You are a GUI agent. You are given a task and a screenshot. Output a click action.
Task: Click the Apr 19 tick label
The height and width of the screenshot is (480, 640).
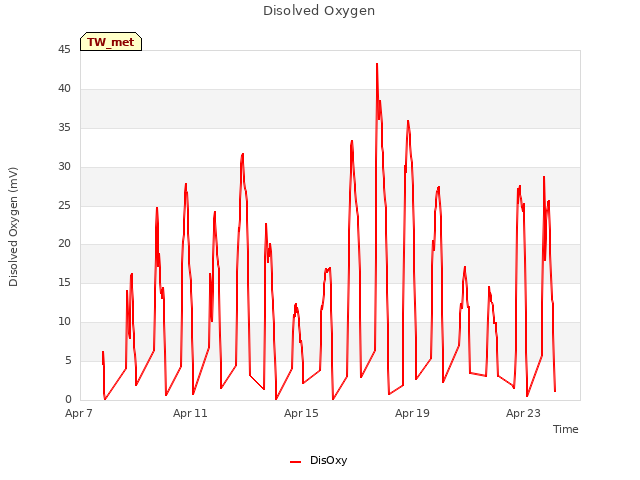[412, 413]
